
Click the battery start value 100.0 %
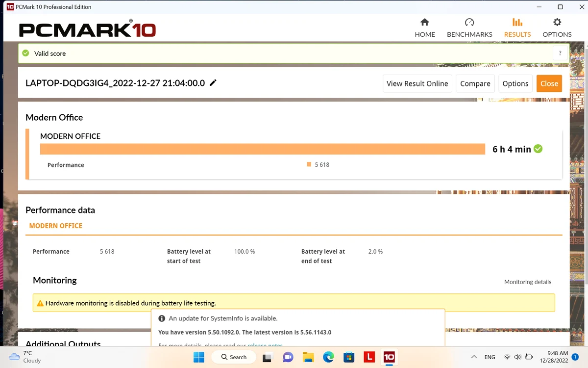coord(245,252)
